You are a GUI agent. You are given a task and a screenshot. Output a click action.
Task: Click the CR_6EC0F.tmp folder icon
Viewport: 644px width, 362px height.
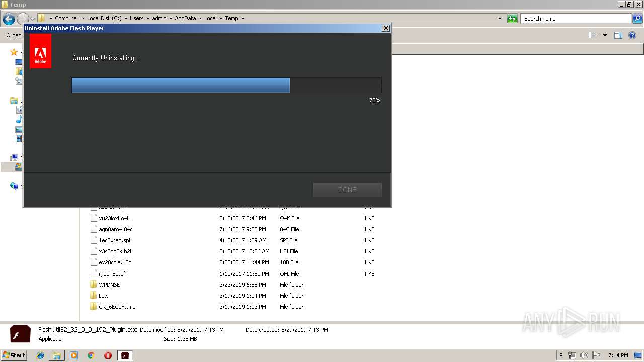click(93, 306)
